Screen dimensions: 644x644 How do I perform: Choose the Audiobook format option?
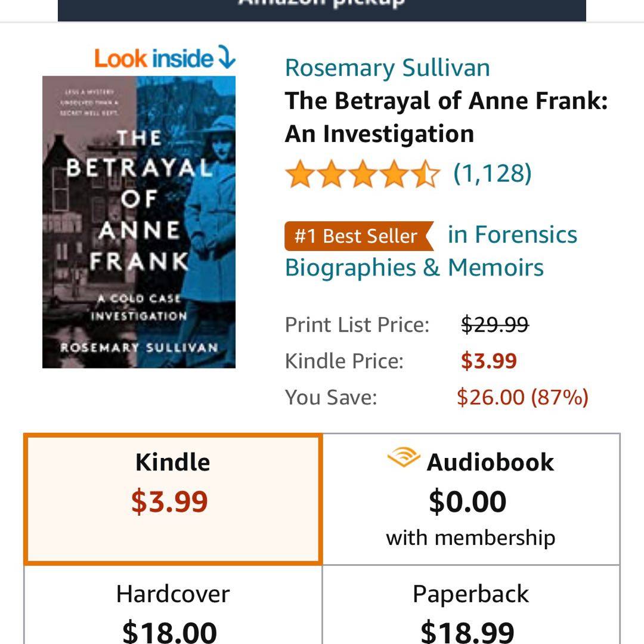[470, 499]
